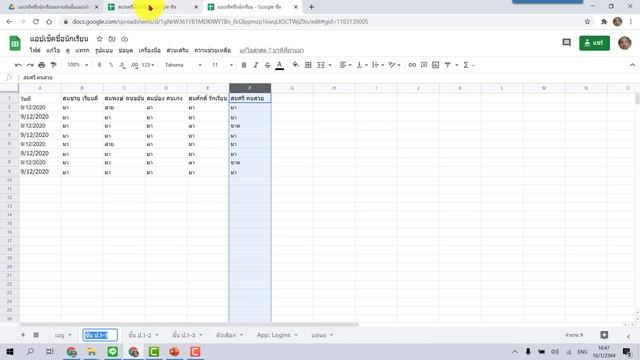This screenshot has height=360, width=640.
Task: Format selection as currency
Action: coord(99,65)
